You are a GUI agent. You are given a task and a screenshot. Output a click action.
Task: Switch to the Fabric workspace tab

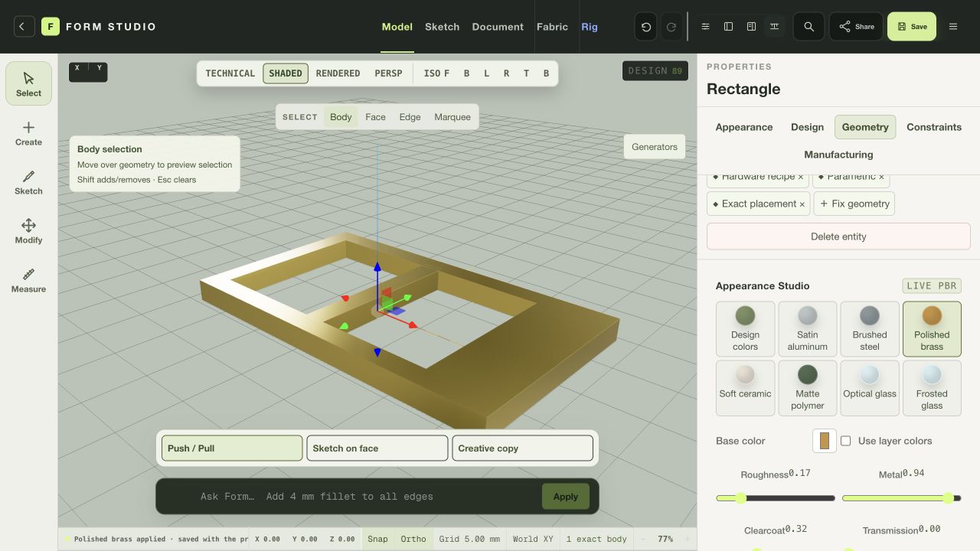tap(552, 27)
